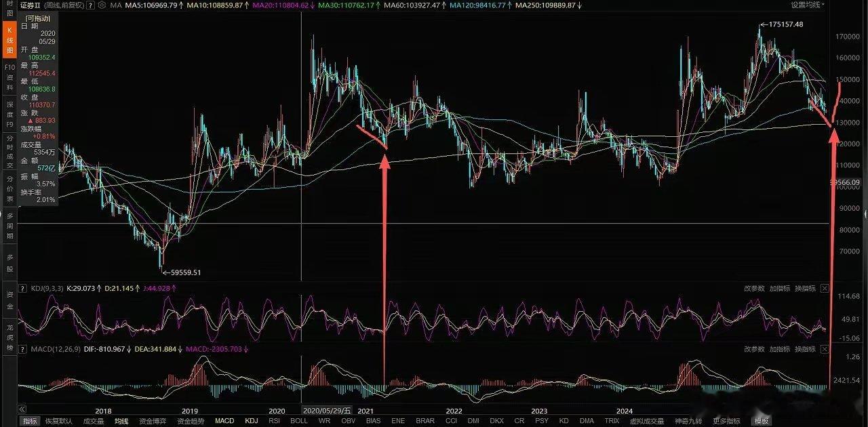Toggle MACD indicator in bottom bar
The width and height of the screenshot is (868, 427).
click(x=224, y=421)
